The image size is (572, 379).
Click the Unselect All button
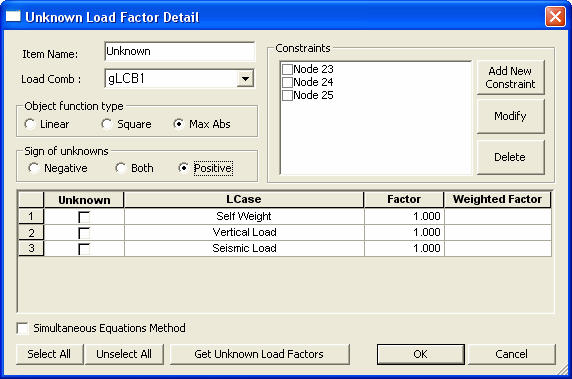click(124, 354)
